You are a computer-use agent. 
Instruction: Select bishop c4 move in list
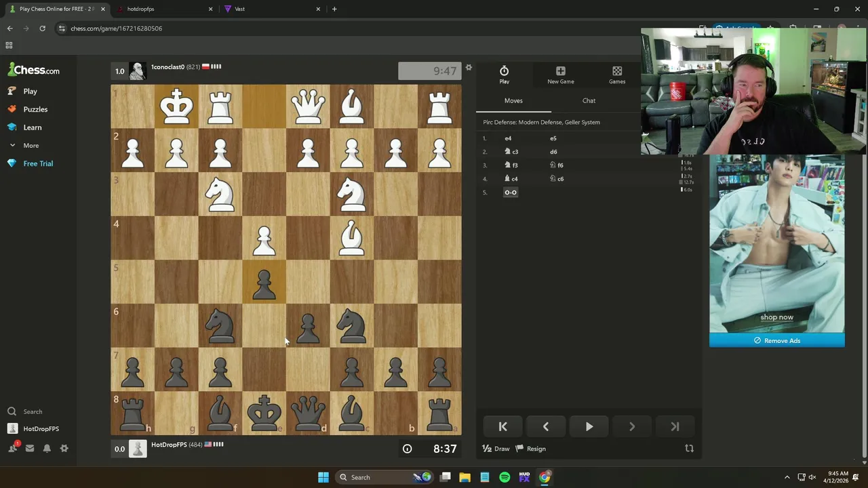(511, 179)
